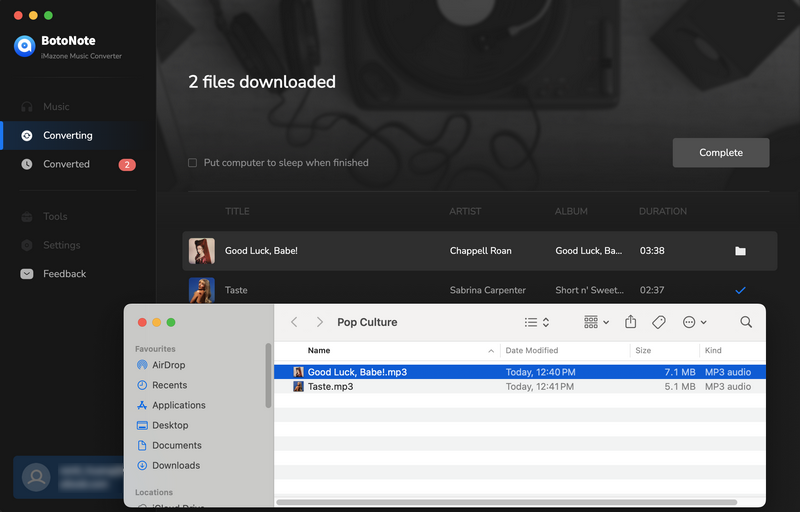
Task: Click the Finder sidebar vertical scrollbar
Action: coord(268,376)
